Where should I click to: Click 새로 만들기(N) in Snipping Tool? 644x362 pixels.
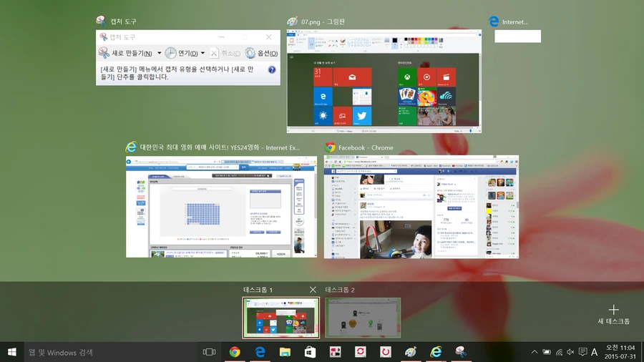click(126, 53)
